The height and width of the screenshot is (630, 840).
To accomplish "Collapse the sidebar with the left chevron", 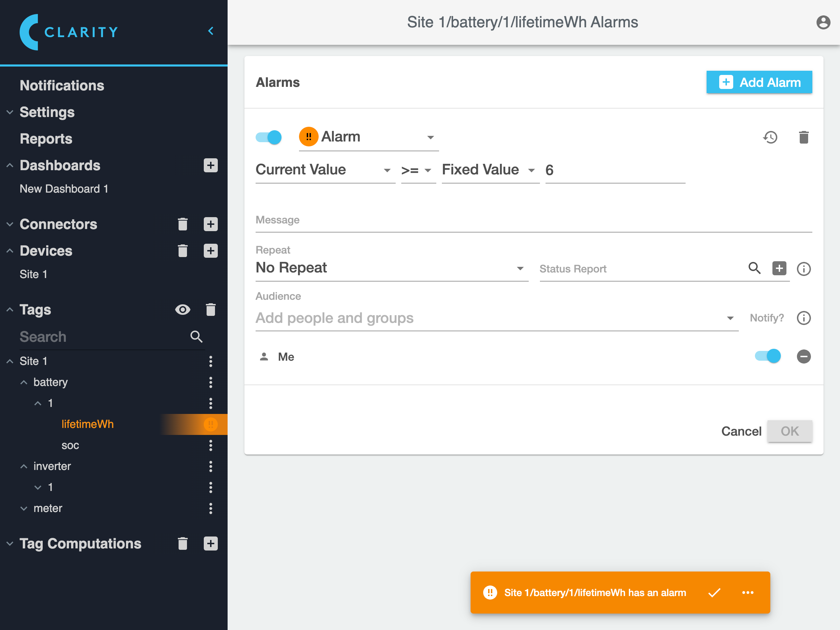I will click(x=211, y=31).
